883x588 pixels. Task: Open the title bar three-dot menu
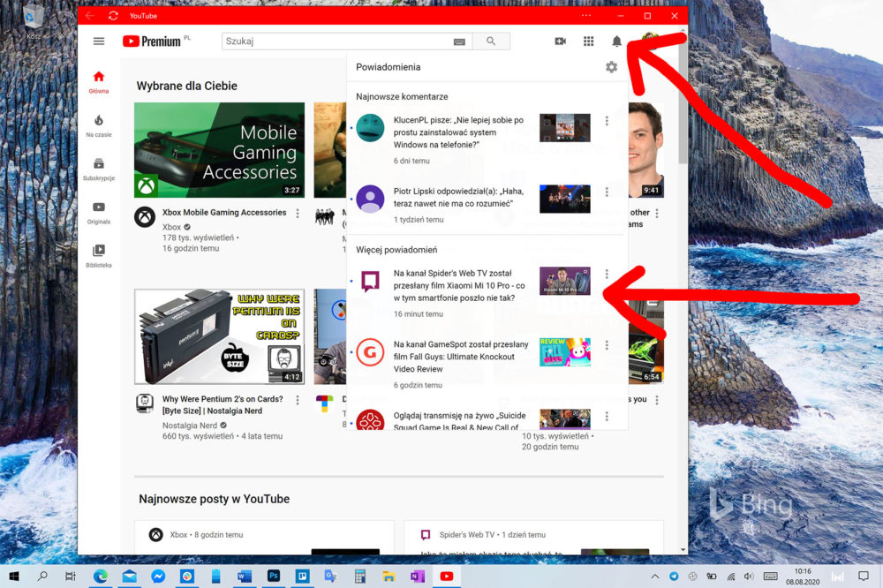586,16
